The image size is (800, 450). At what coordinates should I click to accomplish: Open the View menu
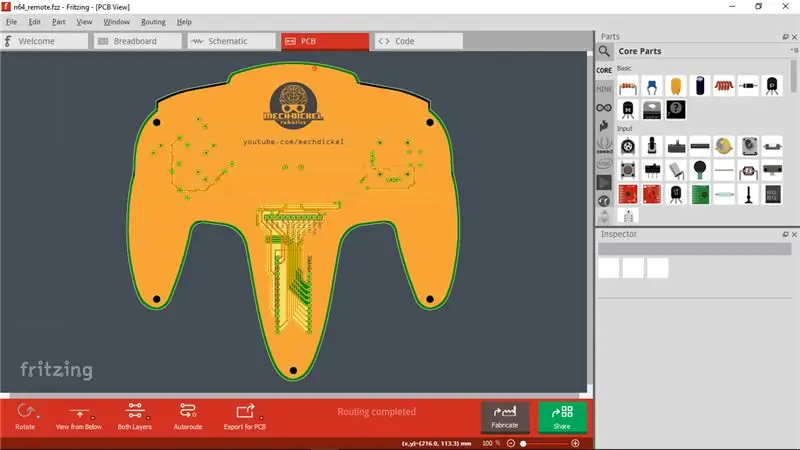tap(84, 22)
